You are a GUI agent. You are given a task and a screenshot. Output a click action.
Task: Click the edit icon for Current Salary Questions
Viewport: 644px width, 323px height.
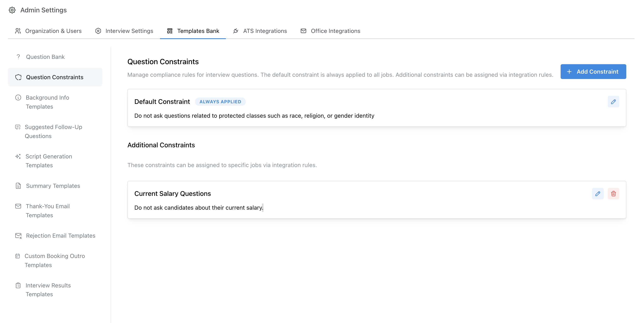[598, 193]
